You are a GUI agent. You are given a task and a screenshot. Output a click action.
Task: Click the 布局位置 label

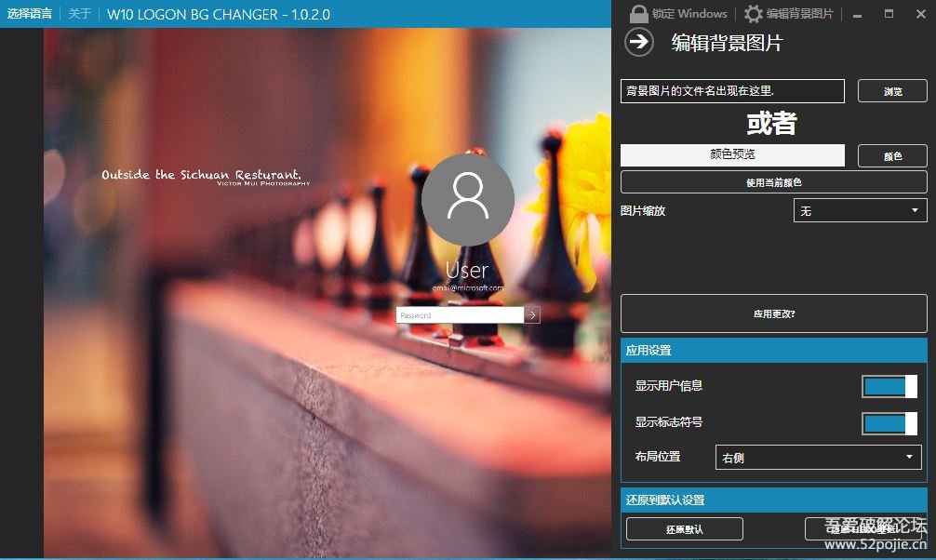click(x=658, y=457)
